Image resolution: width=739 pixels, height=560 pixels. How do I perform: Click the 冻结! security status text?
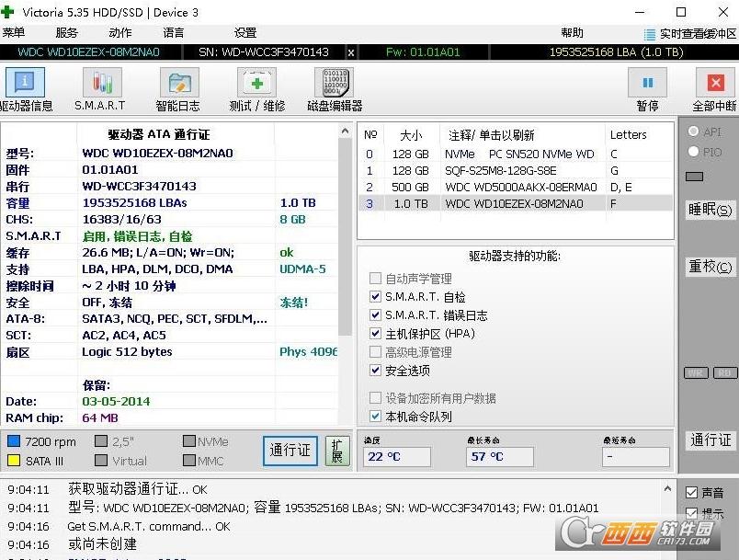coord(293,303)
